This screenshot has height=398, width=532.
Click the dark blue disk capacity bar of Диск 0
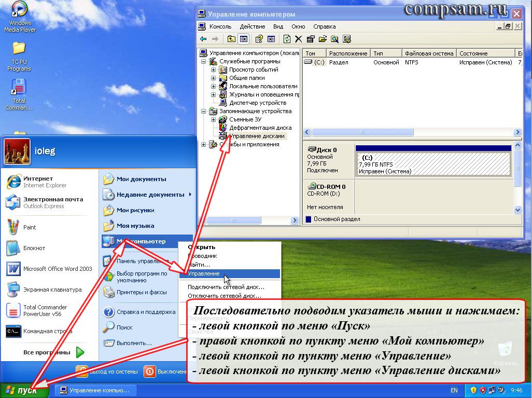433,148
